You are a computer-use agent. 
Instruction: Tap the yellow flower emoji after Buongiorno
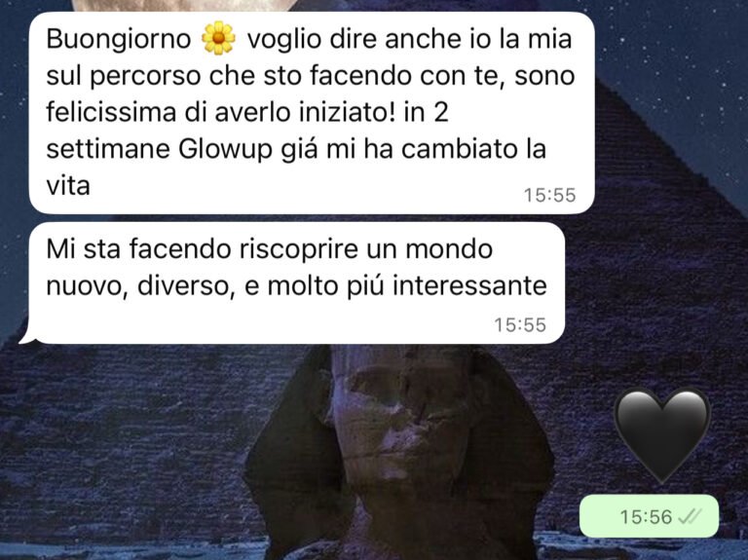(218, 38)
